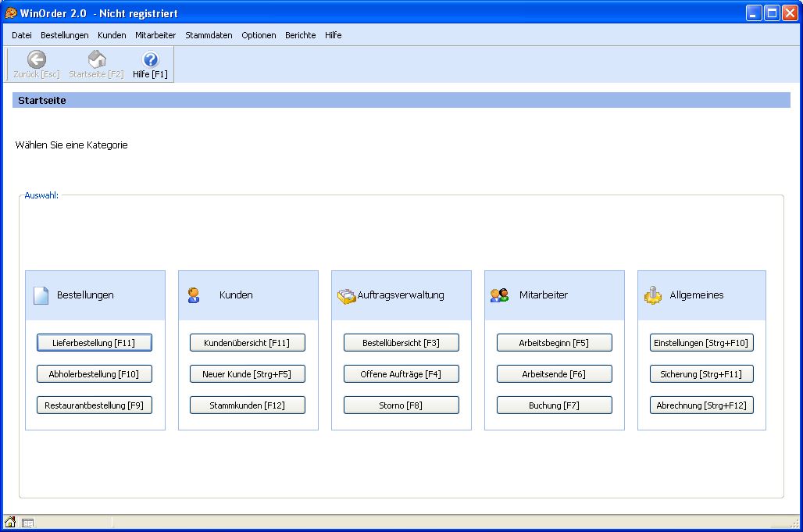Click the WinOrder title bar app icon
The width and height of the screenshot is (803, 532).
11,12
